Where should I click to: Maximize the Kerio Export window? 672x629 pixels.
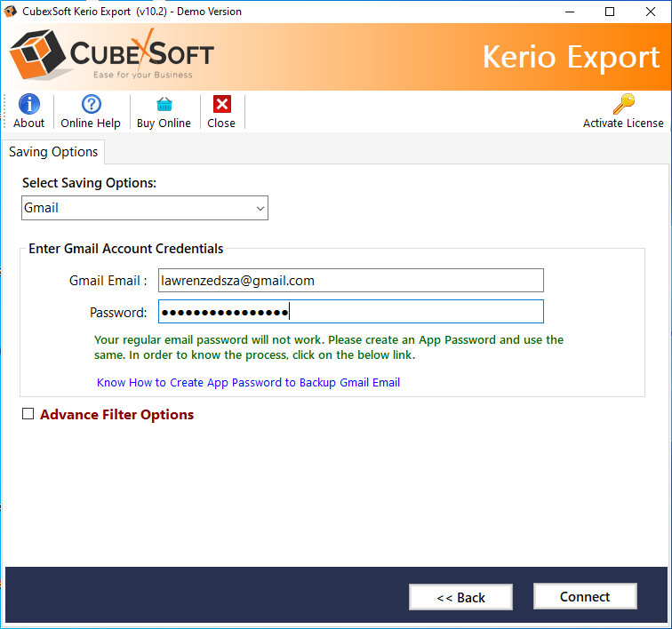click(610, 12)
